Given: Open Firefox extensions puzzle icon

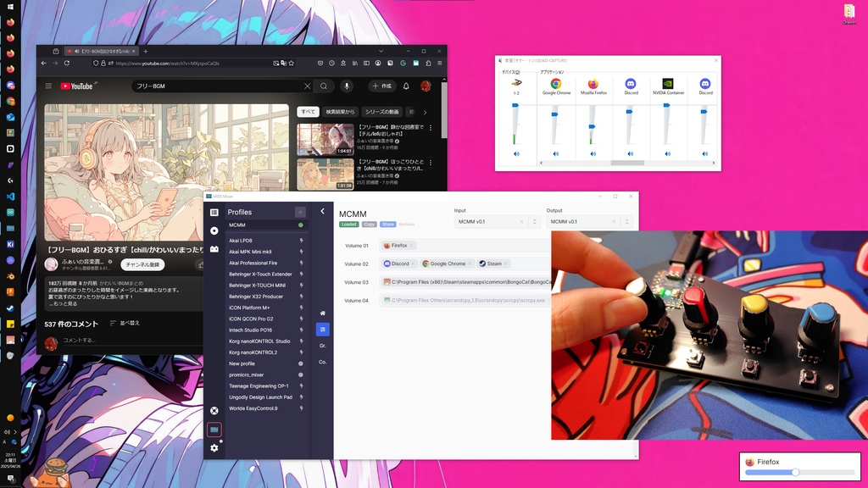Looking at the screenshot, I should click(x=428, y=64).
